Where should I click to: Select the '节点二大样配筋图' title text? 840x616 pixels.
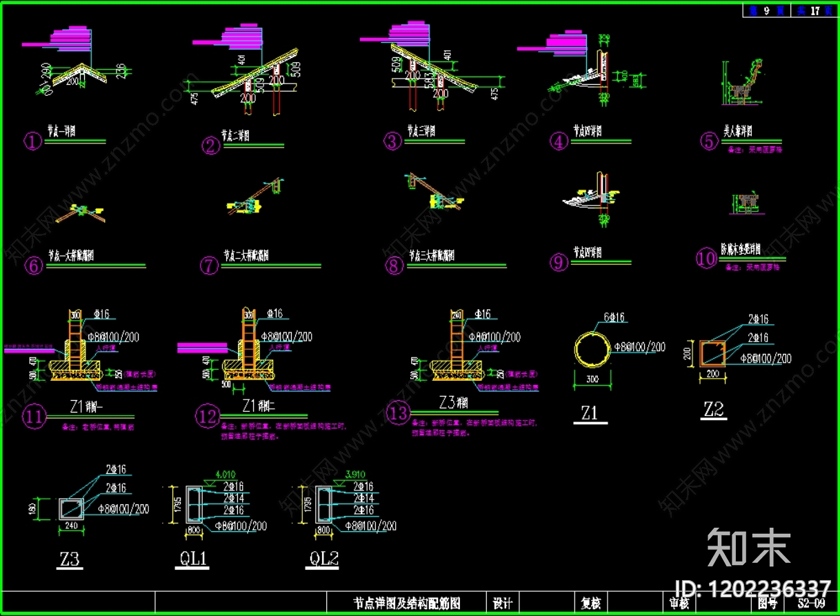[246, 256]
